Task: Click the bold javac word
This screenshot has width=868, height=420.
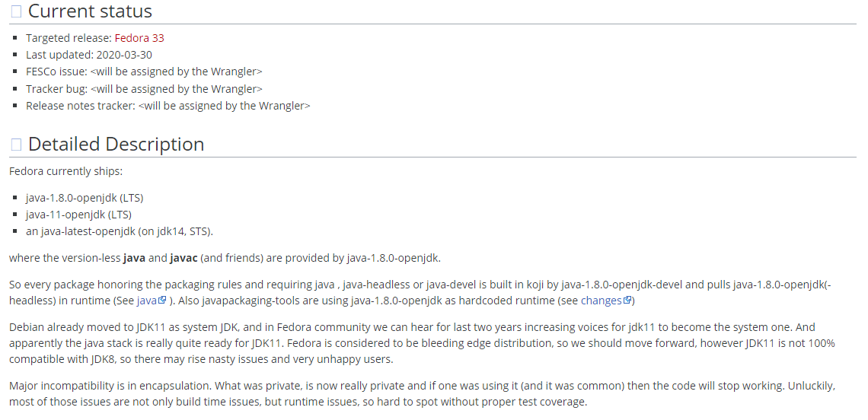Action: click(x=183, y=258)
